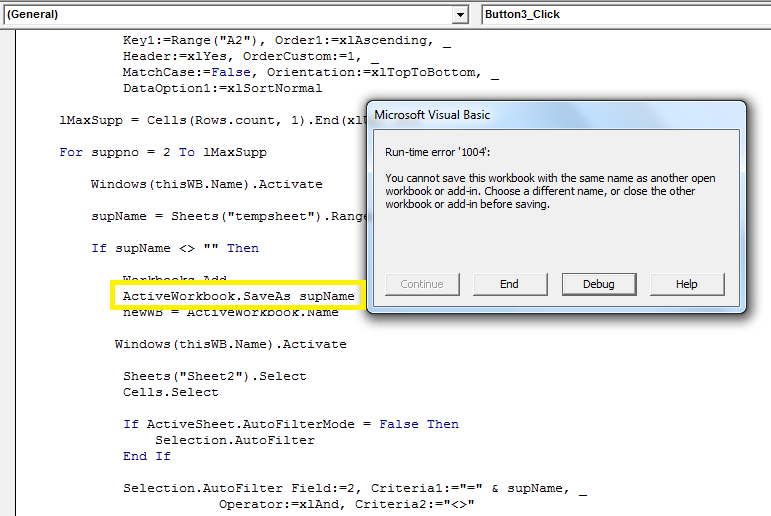Place cursor on highlighted ActiveWorkbook.SaveAs supName line
The width and height of the screenshot is (771, 516).
click(x=238, y=296)
